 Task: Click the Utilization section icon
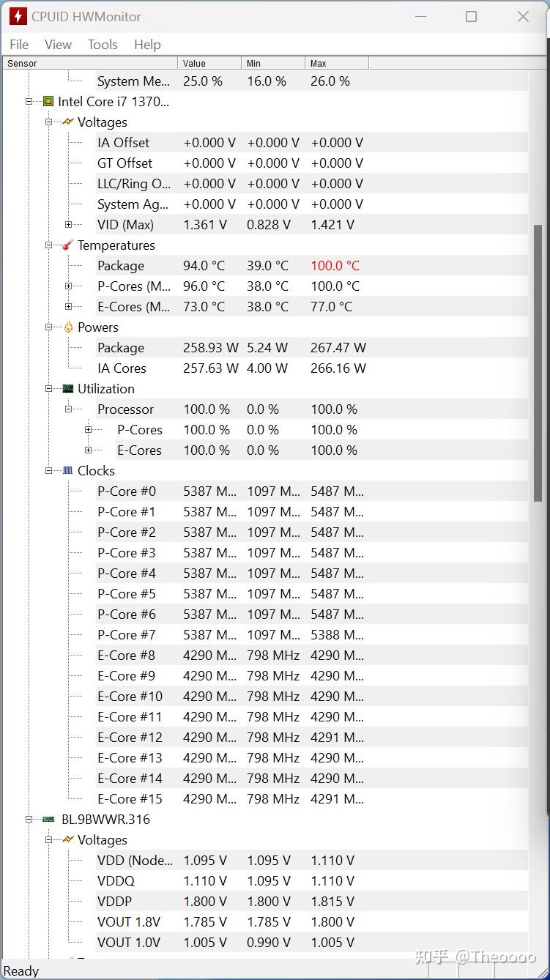(x=67, y=388)
